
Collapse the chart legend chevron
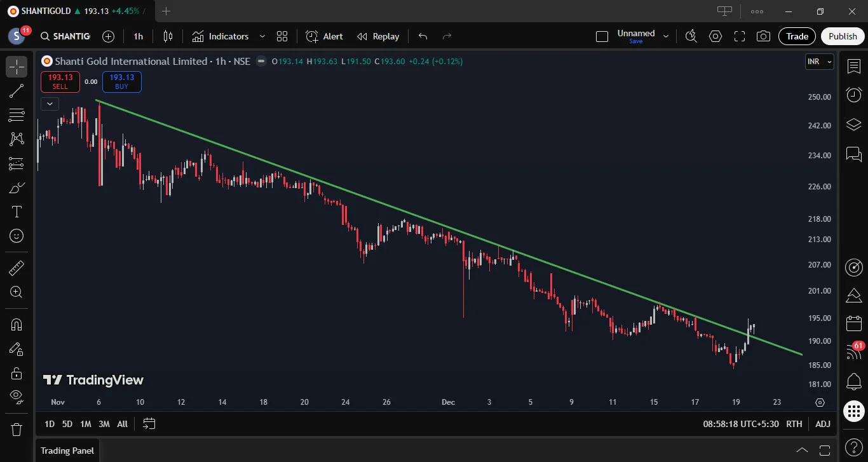(x=50, y=104)
